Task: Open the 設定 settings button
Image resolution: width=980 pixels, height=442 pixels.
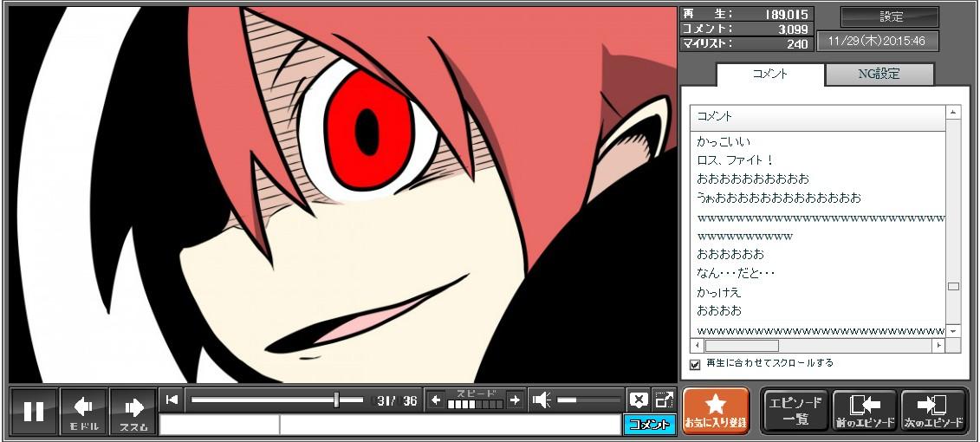Action: [890, 17]
